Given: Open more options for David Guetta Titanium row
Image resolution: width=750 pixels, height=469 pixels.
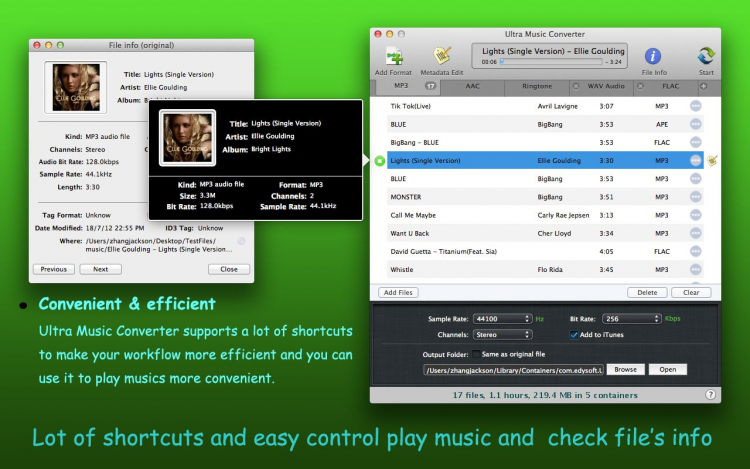Looking at the screenshot, I should [x=695, y=251].
